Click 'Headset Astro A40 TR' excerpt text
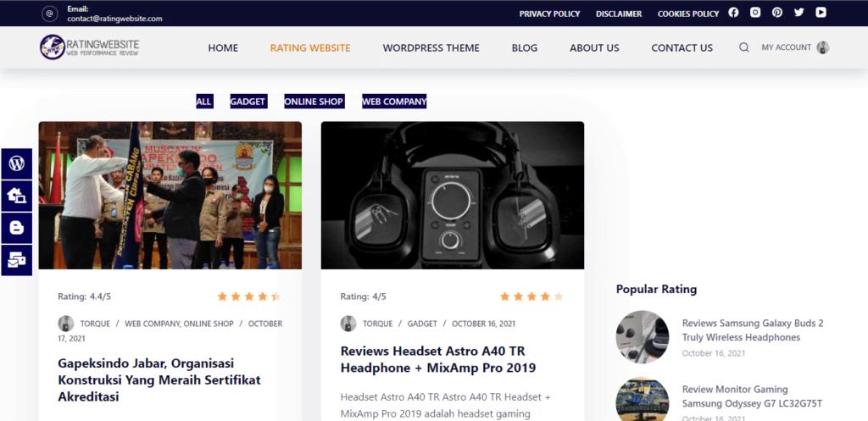868x421 pixels. pyautogui.click(x=446, y=406)
